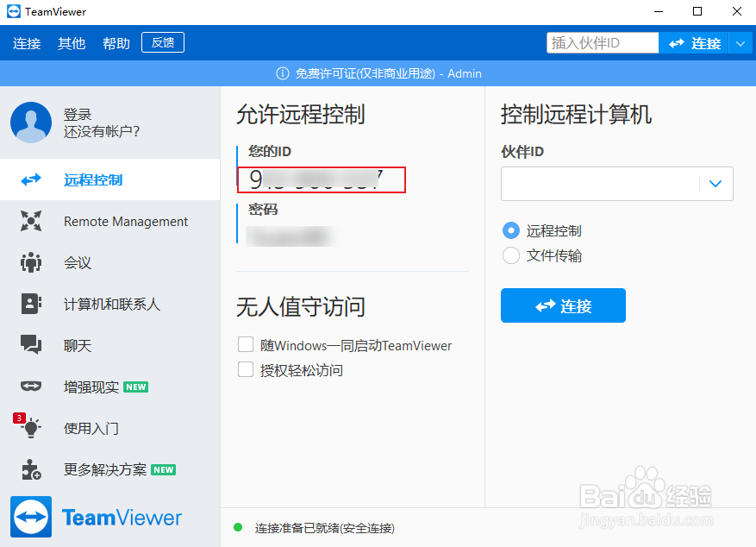The image size is (756, 547).
Task: Open the 连接 menu
Action: pyautogui.click(x=27, y=43)
